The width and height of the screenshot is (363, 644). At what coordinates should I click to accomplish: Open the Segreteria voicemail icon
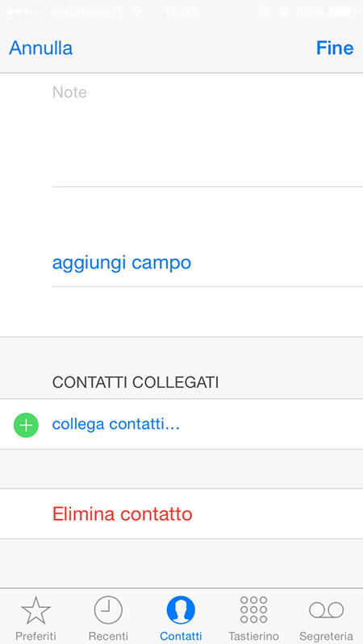327,610
